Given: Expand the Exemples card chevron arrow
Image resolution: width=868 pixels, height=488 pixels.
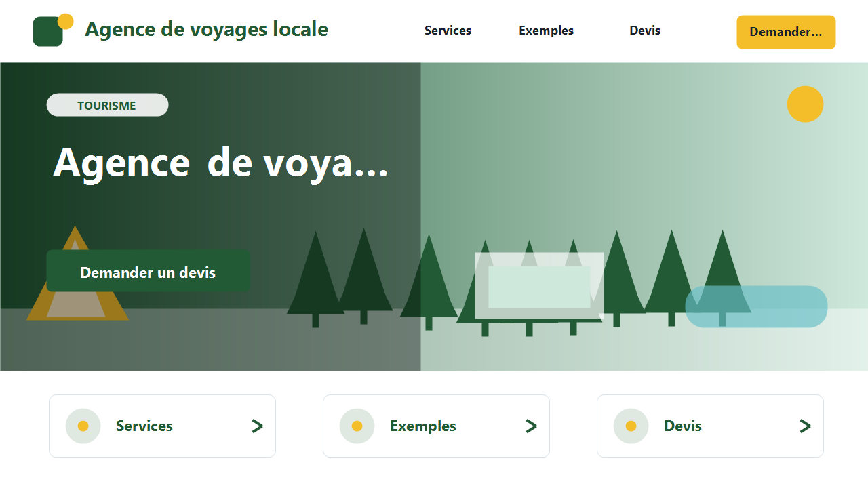Looking at the screenshot, I should (x=531, y=426).
